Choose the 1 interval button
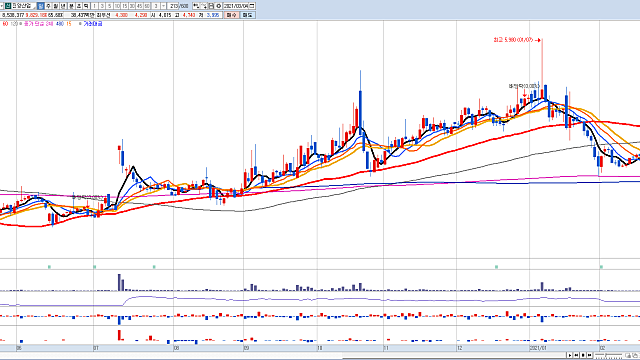This screenshot has height=360, width=640. 95,6
